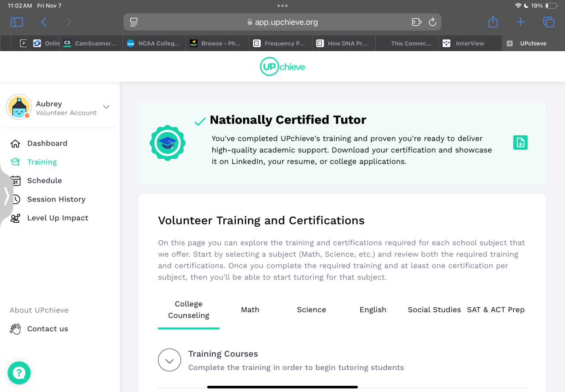Image resolution: width=565 pixels, height=392 pixels.
Task: Click the UPchieve logo in header
Action: [x=282, y=67]
